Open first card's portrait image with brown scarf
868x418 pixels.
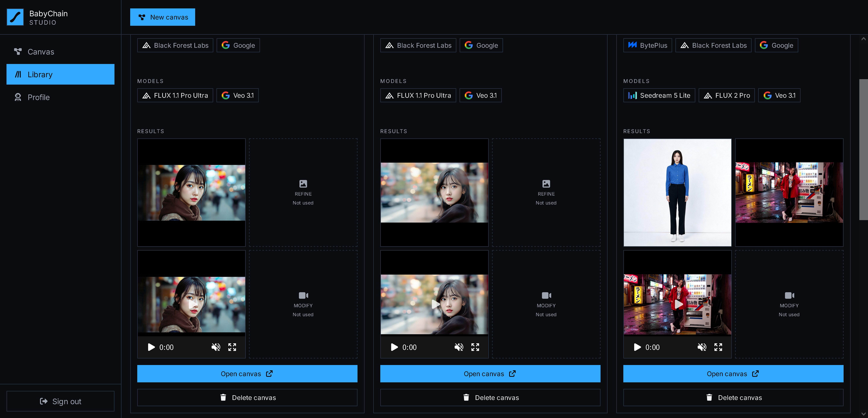(x=191, y=193)
